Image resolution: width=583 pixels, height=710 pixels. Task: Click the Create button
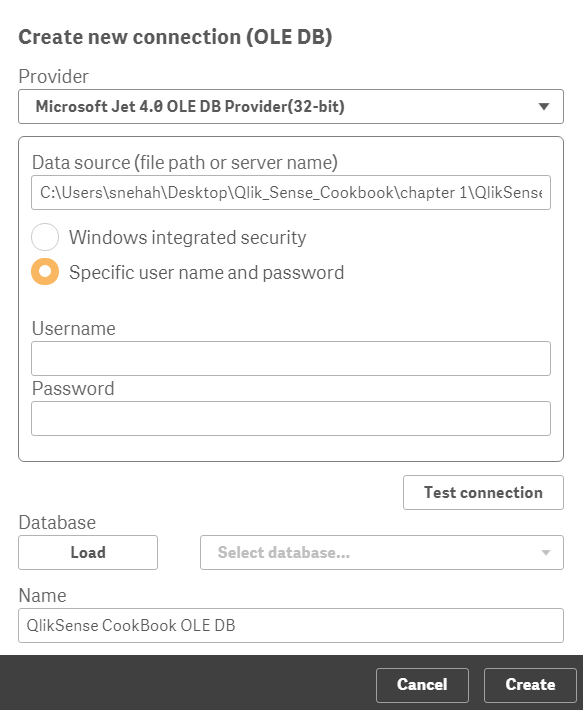(x=530, y=685)
